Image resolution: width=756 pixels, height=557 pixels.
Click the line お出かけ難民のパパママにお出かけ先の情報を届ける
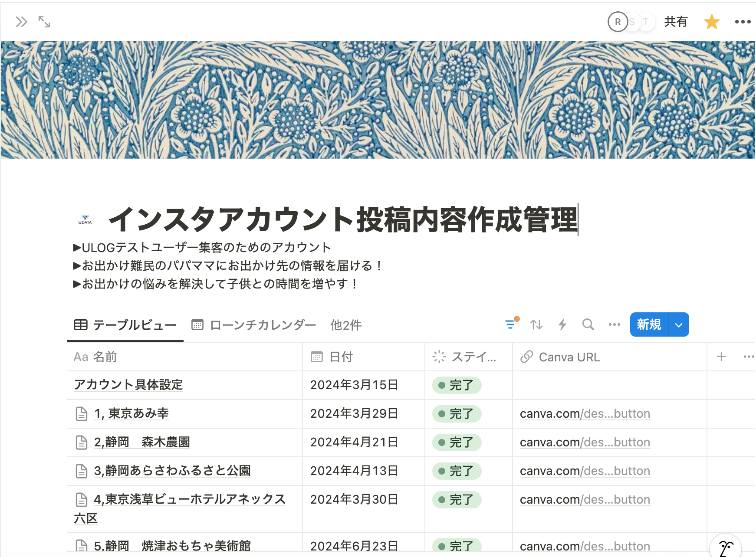click(227, 265)
